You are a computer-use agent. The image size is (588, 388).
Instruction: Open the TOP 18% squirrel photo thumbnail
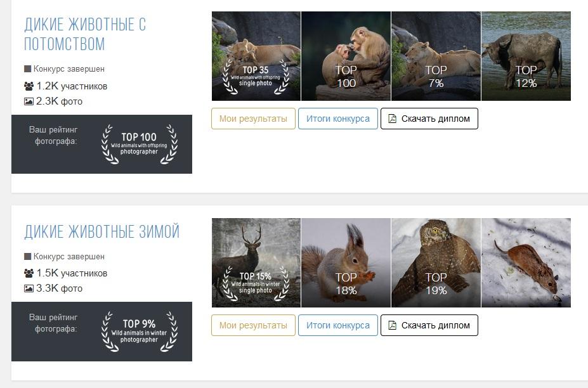tap(346, 263)
